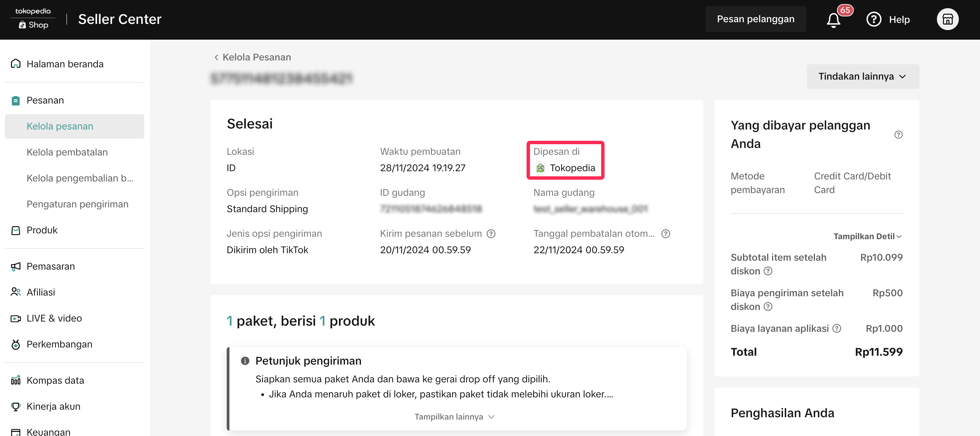
Task: Open the Tindakan lainnya dropdown
Action: click(862, 77)
